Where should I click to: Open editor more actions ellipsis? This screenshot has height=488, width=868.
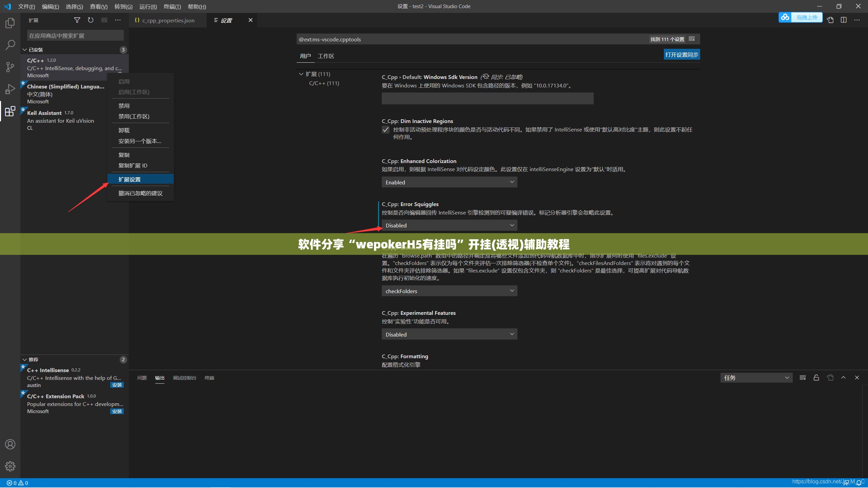coord(857,20)
